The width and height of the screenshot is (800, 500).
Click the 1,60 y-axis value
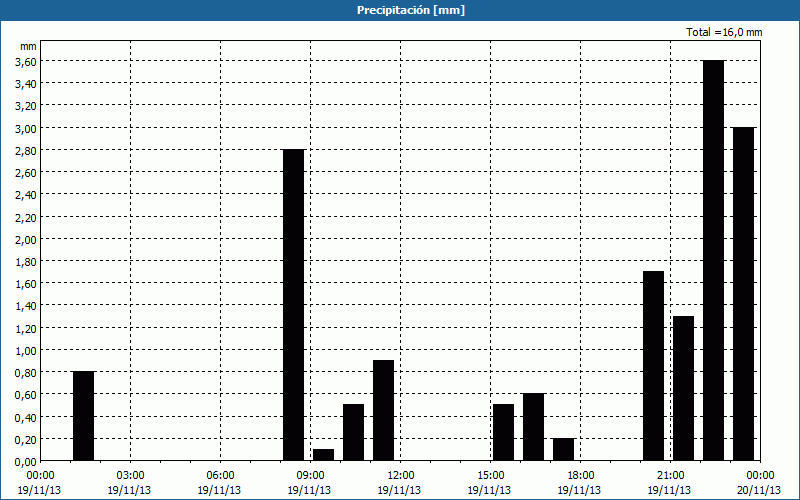tap(26, 284)
